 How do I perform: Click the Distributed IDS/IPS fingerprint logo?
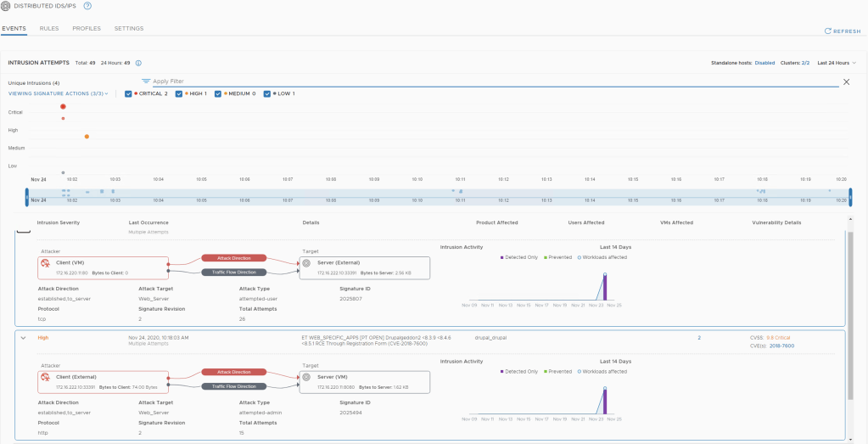6,6
